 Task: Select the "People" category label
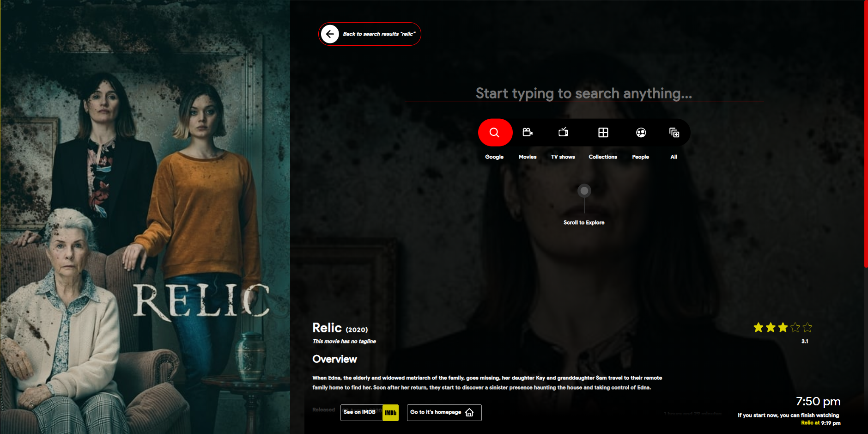(640, 157)
